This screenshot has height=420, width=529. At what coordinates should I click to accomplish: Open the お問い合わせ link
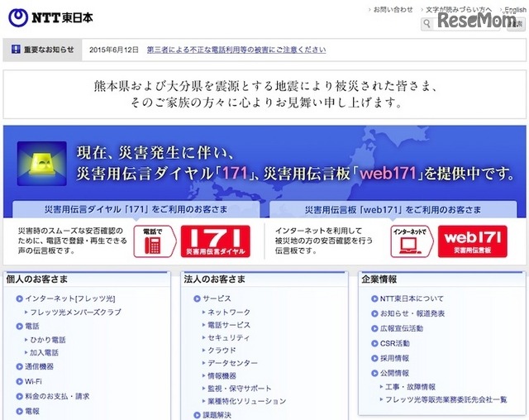pyautogui.click(x=393, y=10)
